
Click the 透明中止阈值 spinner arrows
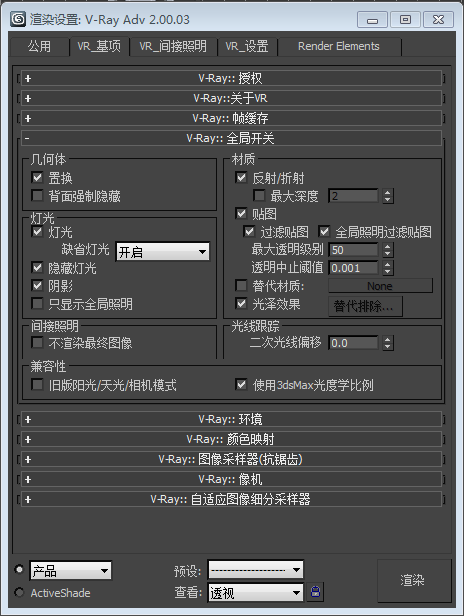click(388, 268)
